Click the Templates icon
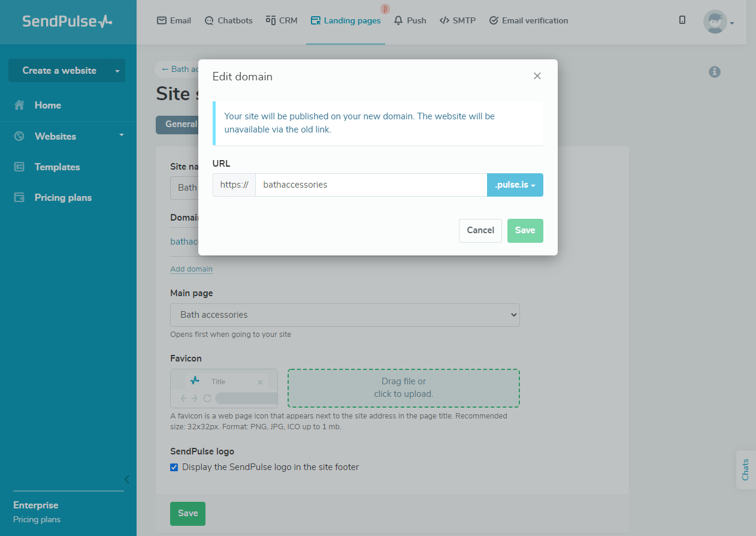Screen dimensions: 756x536 point(19,167)
